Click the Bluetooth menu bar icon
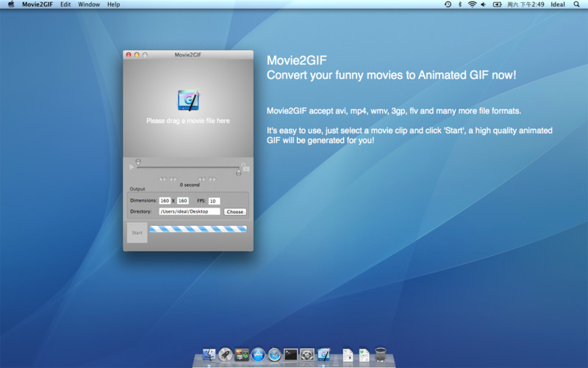Image resolution: width=588 pixels, height=368 pixels. tap(460, 4)
